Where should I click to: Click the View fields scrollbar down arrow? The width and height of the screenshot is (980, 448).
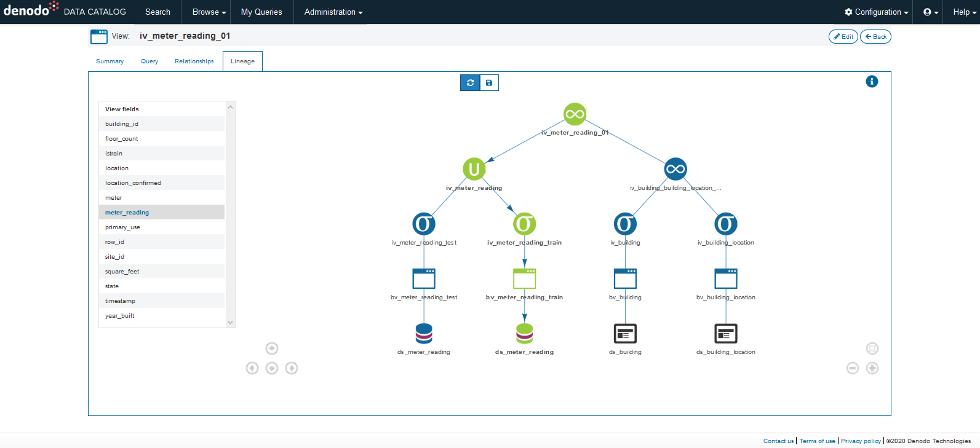click(231, 322)
